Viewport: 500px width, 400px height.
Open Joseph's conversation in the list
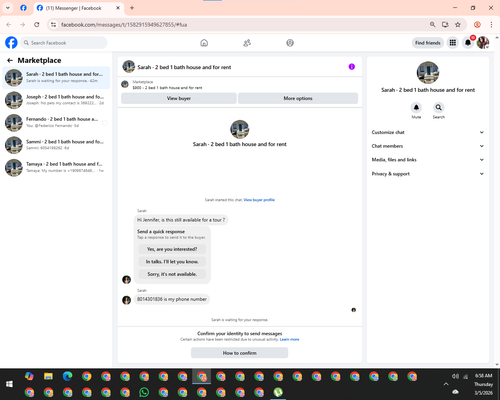coord(56,100)
